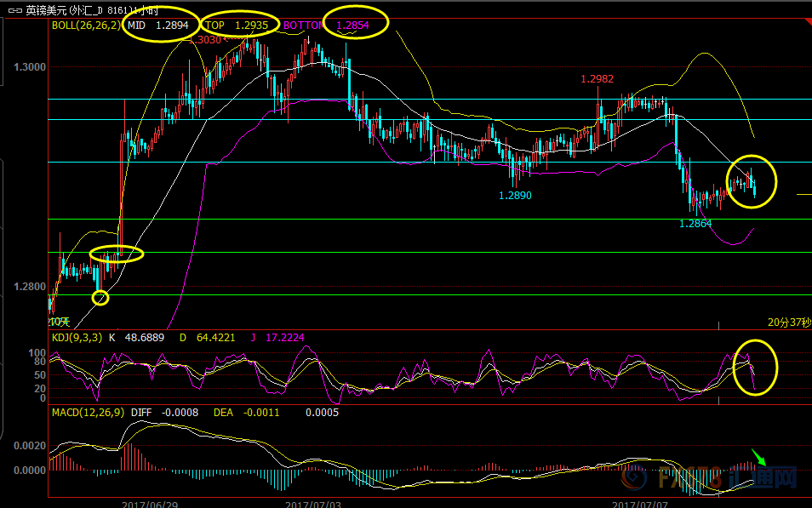Click the 2017/07/03 date on the time axis
Image resolution: width=812 pixels, height=508 pixels.
313,505
